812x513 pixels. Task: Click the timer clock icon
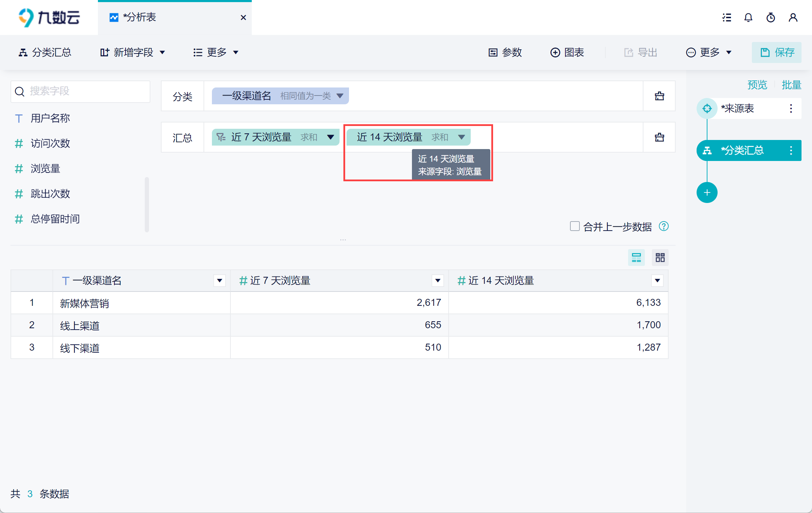(770, 17)
